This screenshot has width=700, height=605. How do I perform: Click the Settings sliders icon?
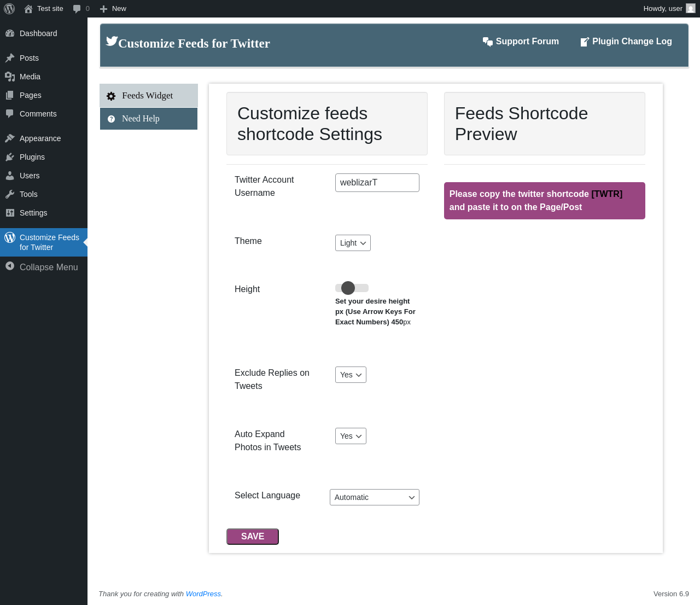click(x=10, y=213)
